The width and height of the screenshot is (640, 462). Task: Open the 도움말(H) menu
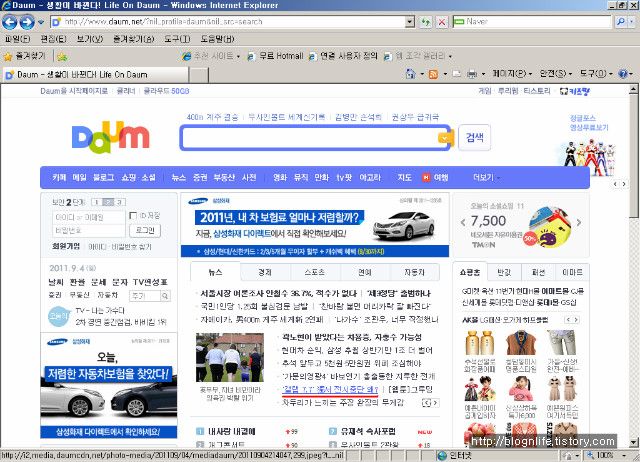point(217,39)
